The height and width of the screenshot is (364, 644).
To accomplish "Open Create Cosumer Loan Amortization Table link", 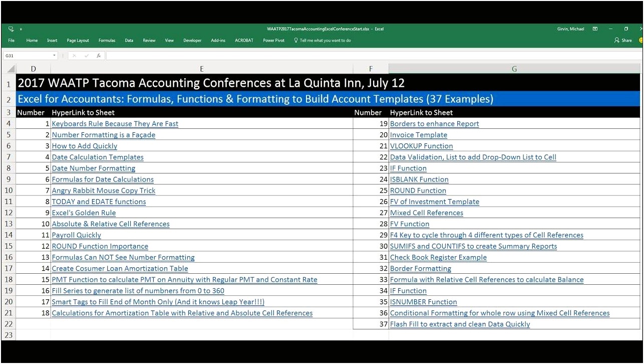I will 120,268.
